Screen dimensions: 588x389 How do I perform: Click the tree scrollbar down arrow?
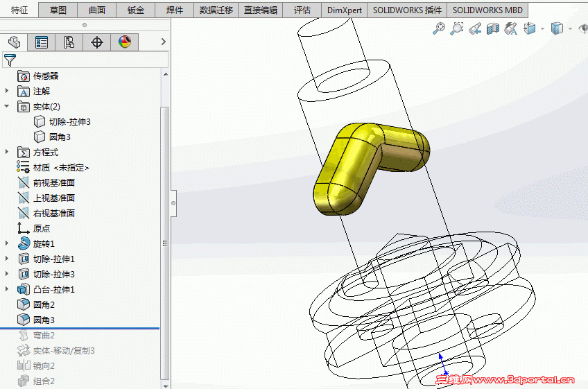(165, 386)
